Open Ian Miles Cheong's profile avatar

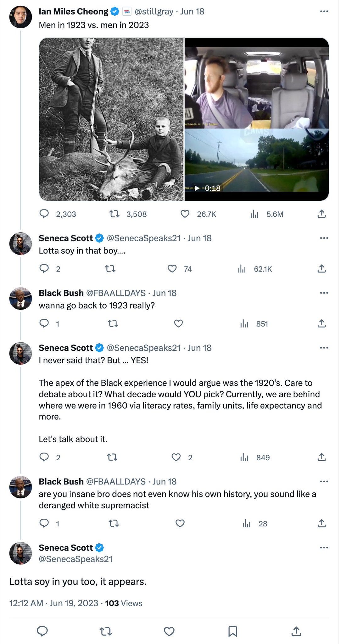point(20,17)
